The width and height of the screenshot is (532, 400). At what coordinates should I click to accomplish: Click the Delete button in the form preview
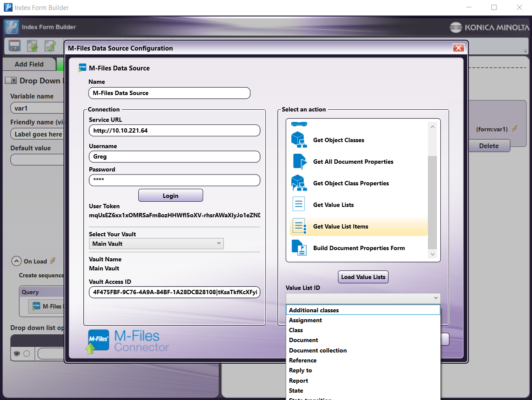click(x=489, y=146)
